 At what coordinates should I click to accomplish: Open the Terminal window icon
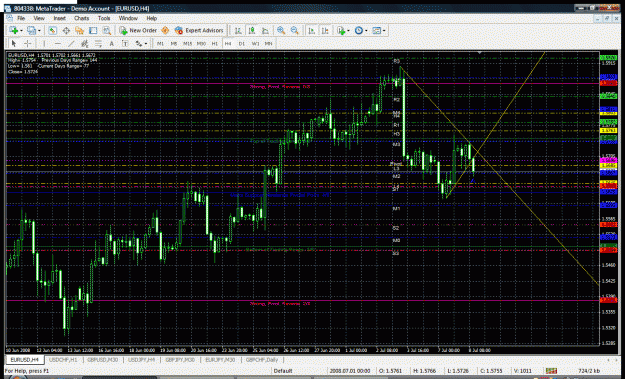point(93,30)
